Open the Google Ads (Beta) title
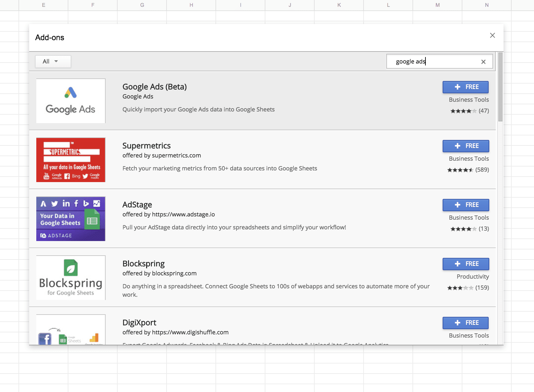 click(x=155, y=86)
